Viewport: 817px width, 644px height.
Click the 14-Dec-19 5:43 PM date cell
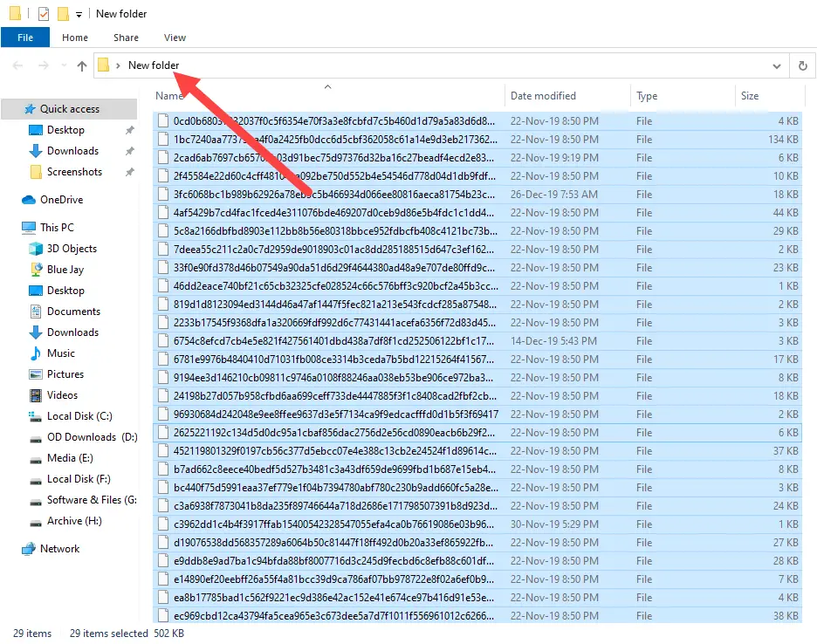click(x=553, y=340)
